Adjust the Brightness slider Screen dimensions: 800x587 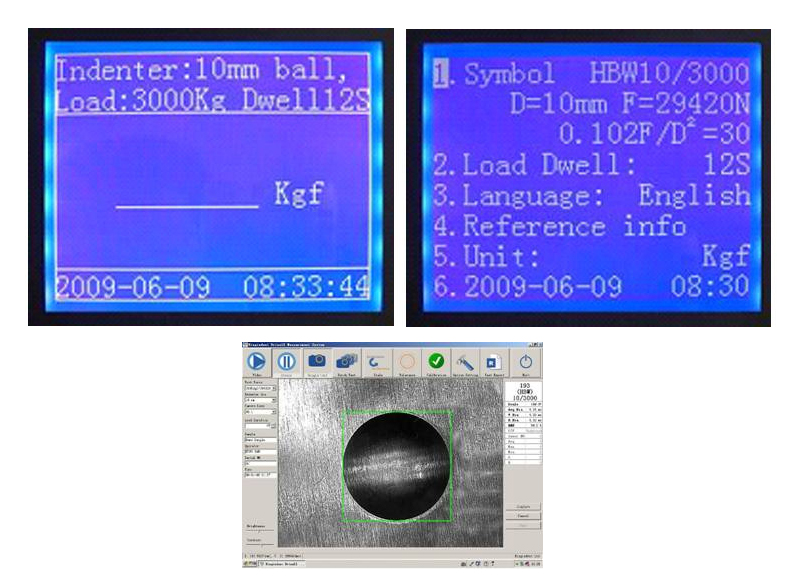pyautogui.click(x=260, y=530)
